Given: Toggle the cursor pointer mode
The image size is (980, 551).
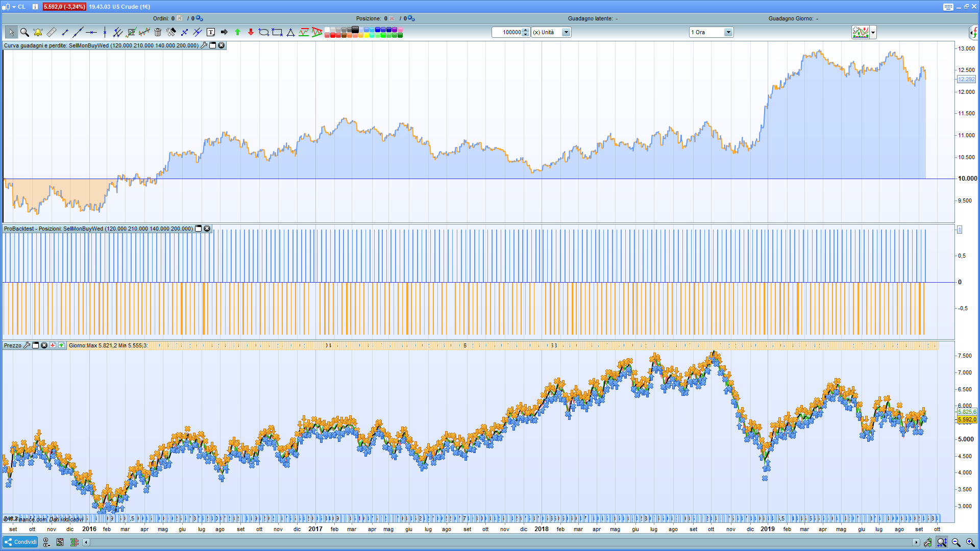Looking at the screenshot, I should click(x=11, y=32).
